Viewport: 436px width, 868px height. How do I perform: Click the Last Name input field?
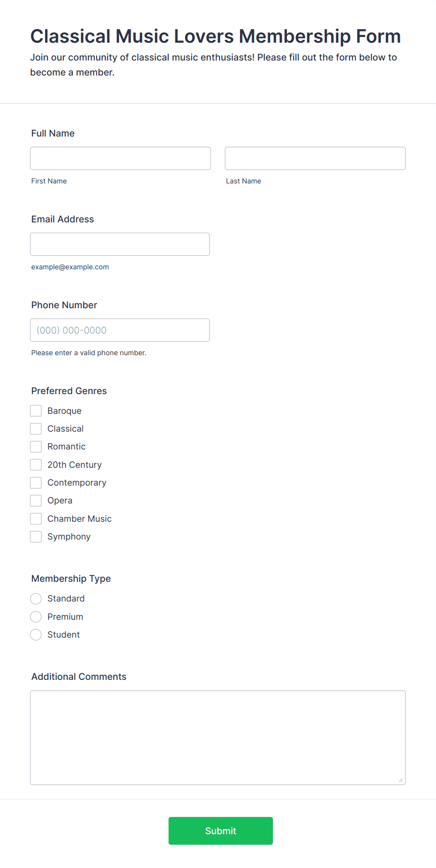pyautogui.click(x=315, y=158)
